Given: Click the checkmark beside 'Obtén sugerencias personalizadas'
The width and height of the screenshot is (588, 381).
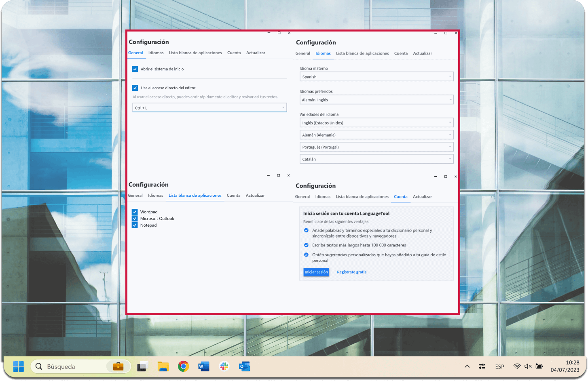Looking at the screenshot, I should pos(306,255).
